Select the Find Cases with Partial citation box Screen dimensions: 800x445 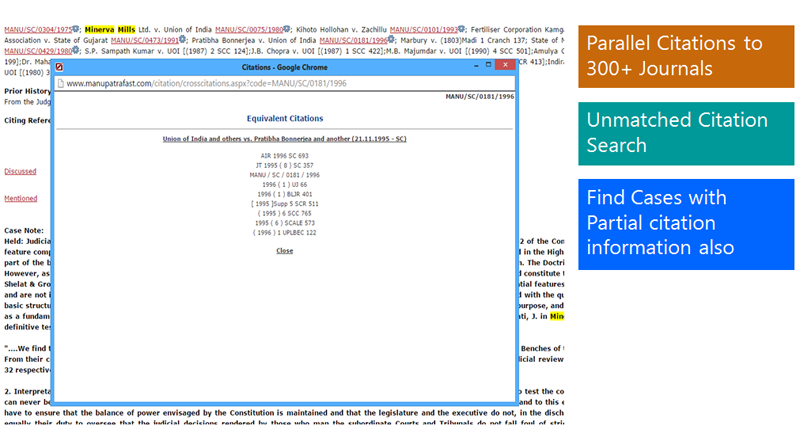[x=685, y=222]
